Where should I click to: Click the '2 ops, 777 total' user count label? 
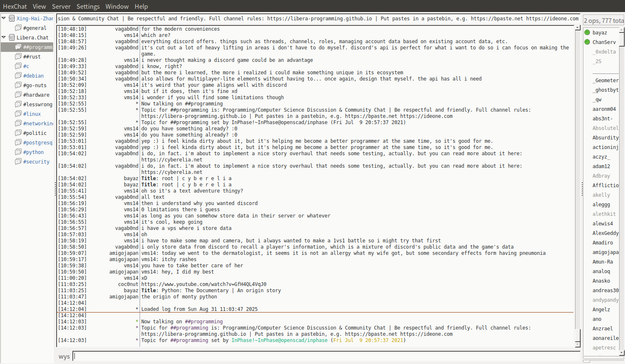[603, 20]
